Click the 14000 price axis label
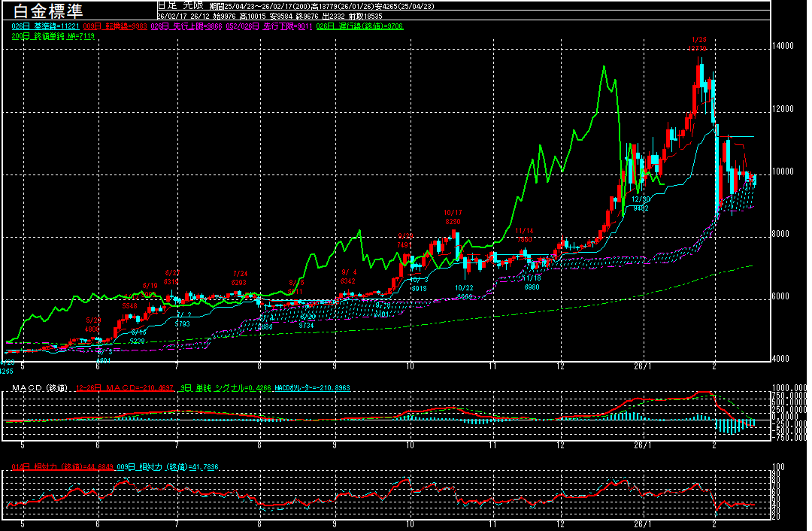812x531 pixels. (x=783, y=46)
